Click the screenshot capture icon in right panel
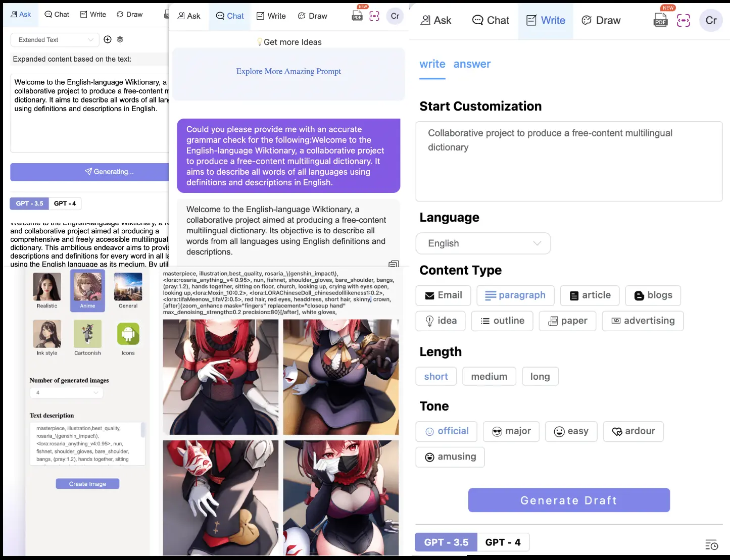Viewport: 730px width, 560px height. click(684, 20)
